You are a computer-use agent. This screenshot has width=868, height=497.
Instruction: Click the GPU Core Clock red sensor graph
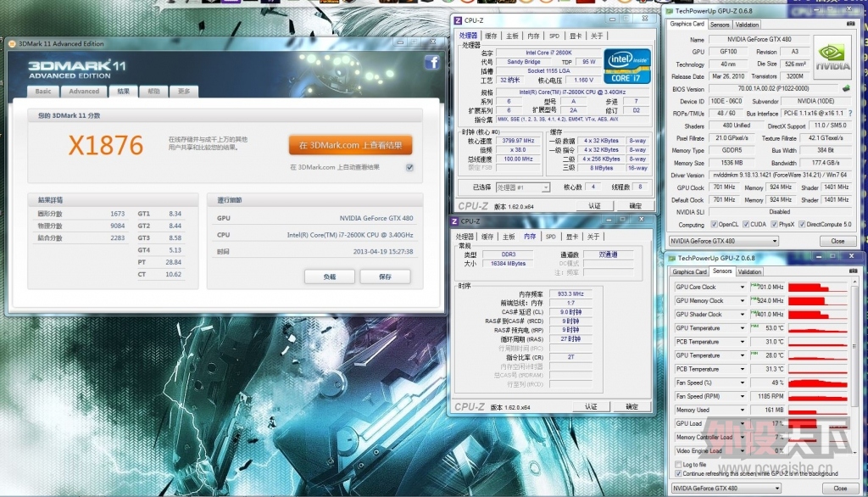[818, 287]
